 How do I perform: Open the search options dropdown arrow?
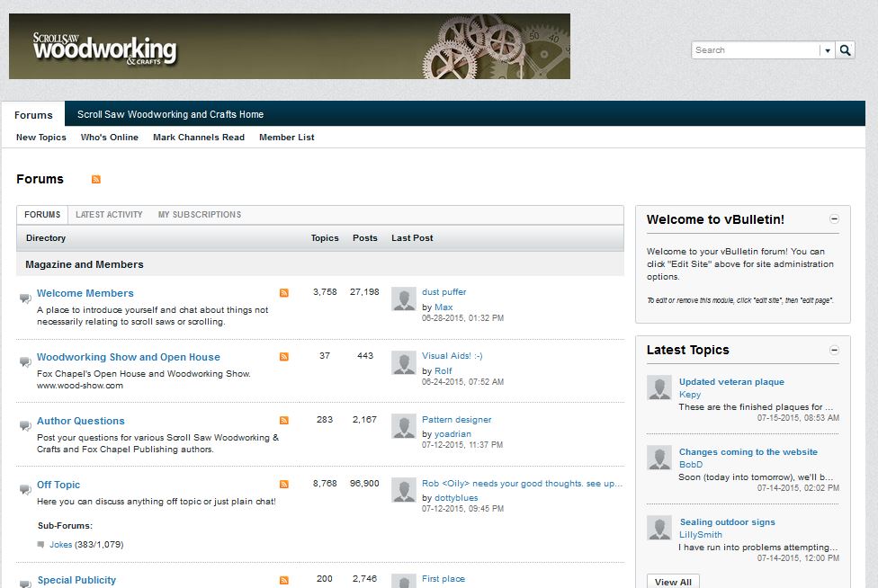(x=827, y=50)
